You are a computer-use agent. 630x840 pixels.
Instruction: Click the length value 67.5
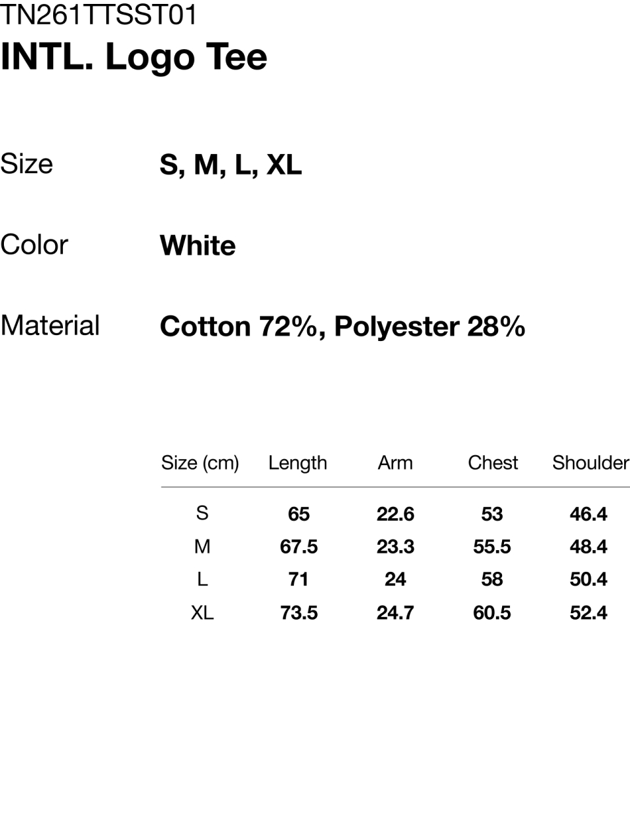point(299,547)
